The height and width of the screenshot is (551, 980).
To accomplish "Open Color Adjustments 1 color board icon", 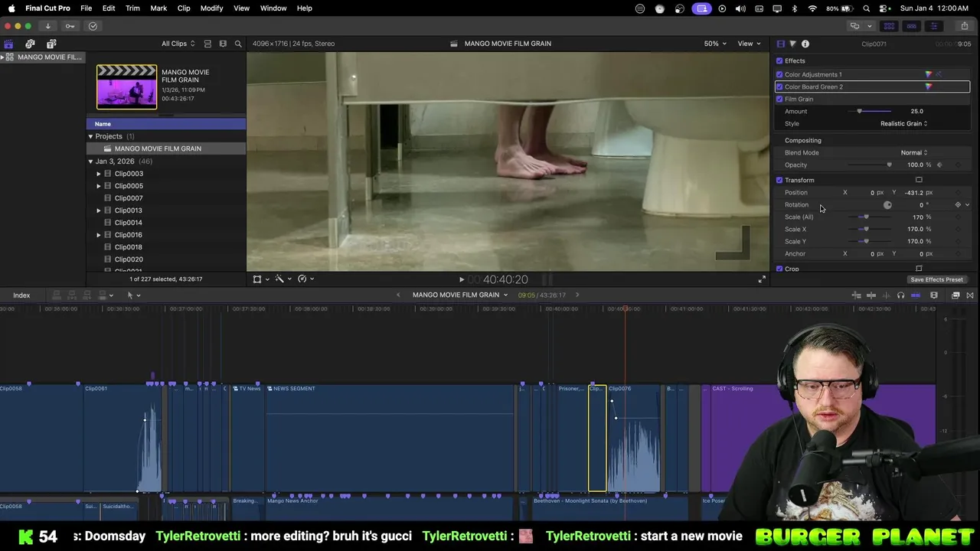I will (x=929, y=74).
